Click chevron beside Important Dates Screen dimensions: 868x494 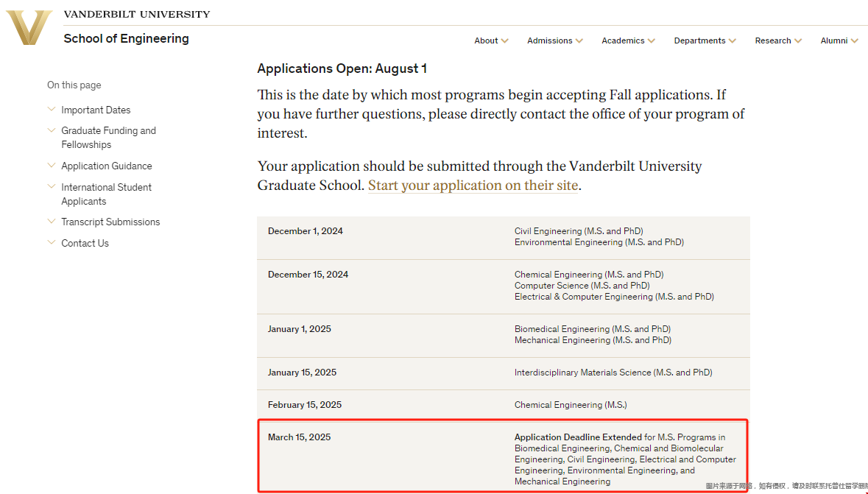click(x=52, y=109)
